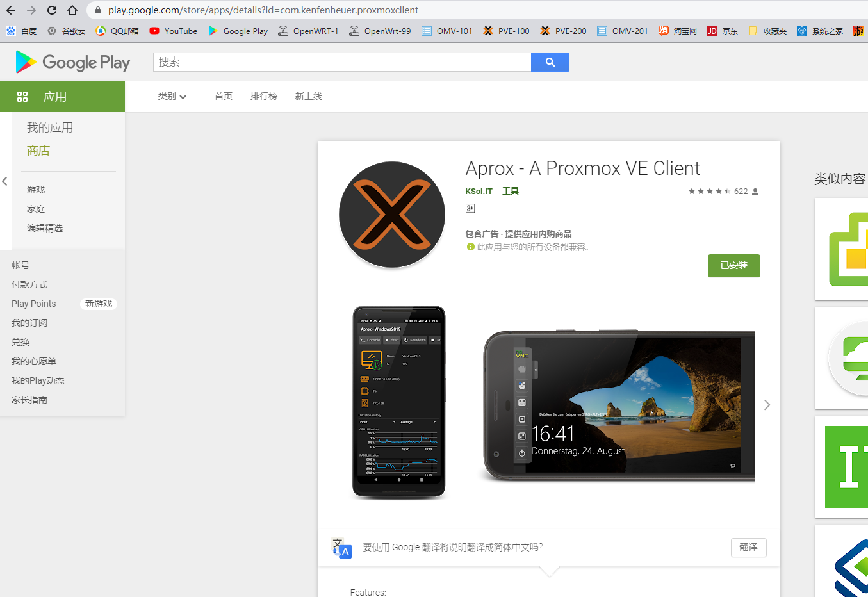868x597 pixels.
Task: Open the QQ邮箱 bookmark
Action: (x=117, y=31)
